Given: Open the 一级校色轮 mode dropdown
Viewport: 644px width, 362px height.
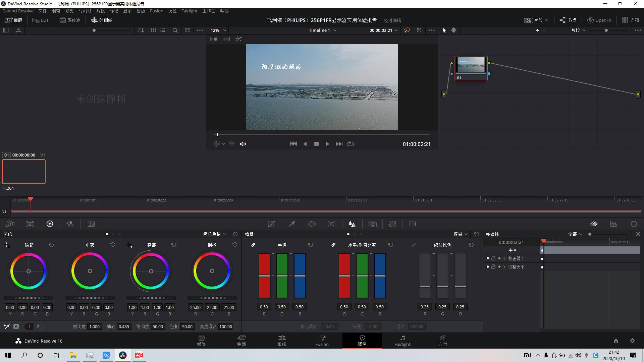Looking at the screenshot, I should [x=213, y=234].
